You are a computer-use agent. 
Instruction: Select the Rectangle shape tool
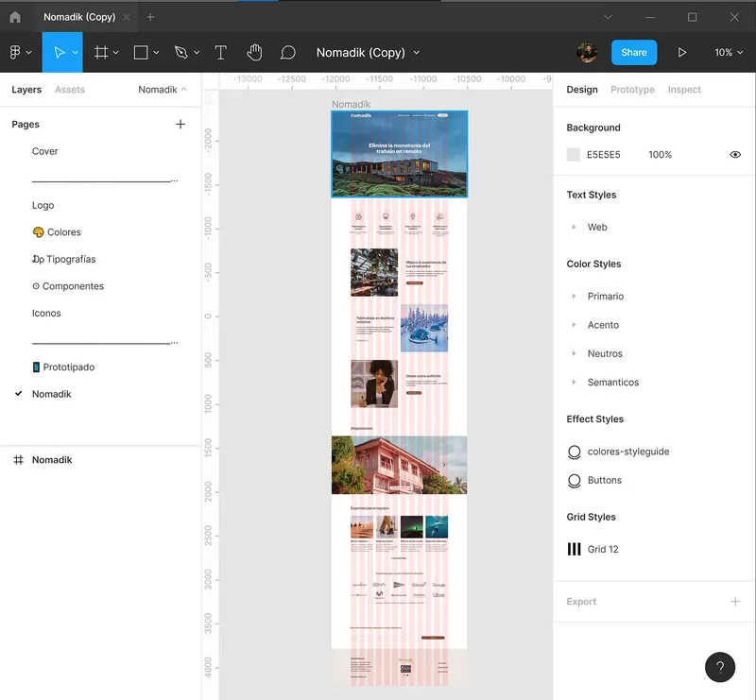(141, 52)
